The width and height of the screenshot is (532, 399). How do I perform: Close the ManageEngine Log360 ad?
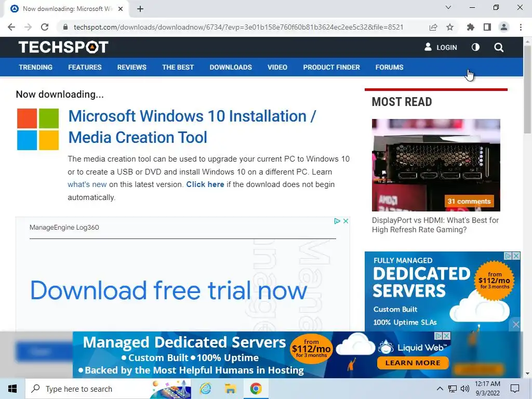[345, 221]
